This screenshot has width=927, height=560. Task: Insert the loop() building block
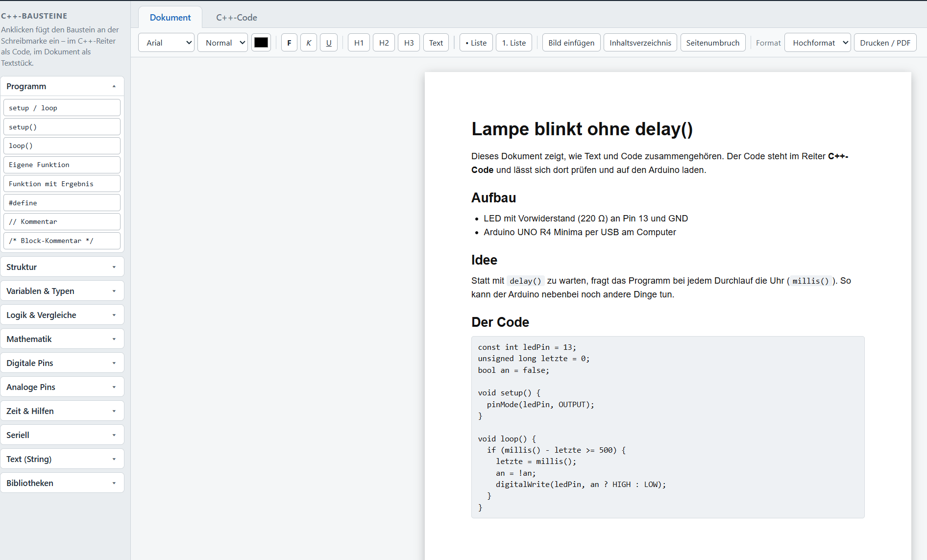tap(62, 146)
